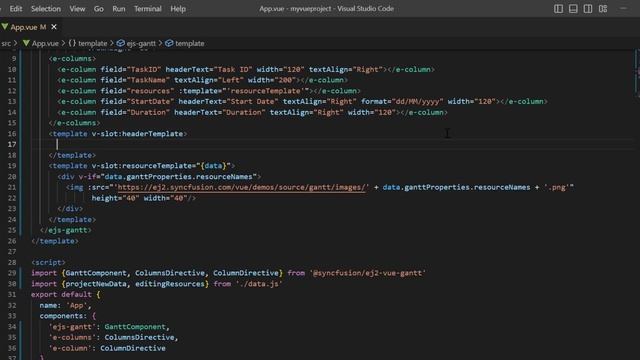Click 'projectNewData' on line 30
The image size is (640, 360).
(96, 284)
